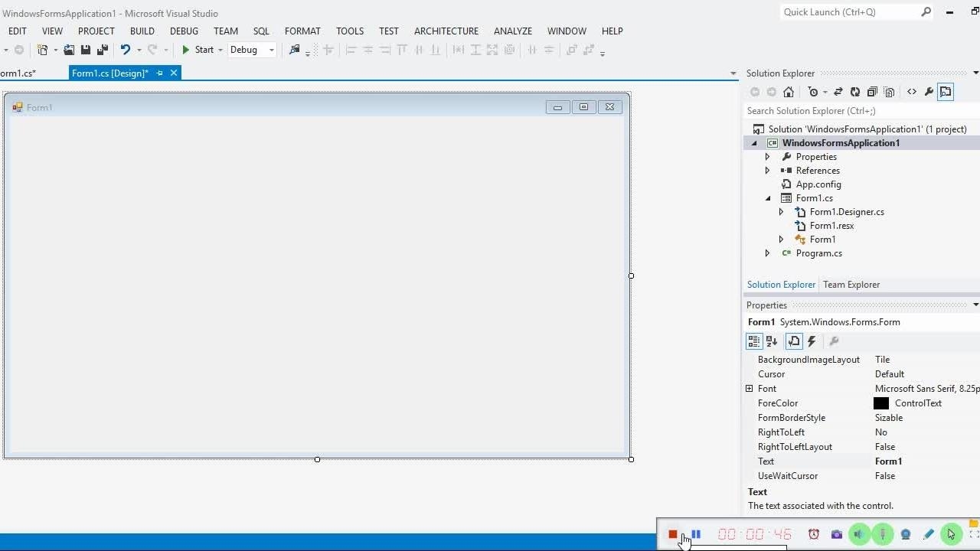980x551 pixels.
Task: Expand the References node
Action: (767, 171)
